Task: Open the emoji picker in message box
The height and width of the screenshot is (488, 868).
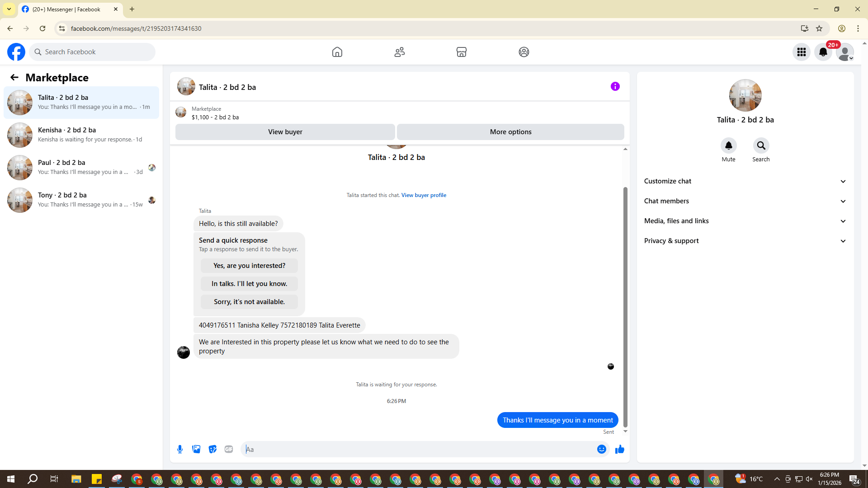Action: (601, 449)
